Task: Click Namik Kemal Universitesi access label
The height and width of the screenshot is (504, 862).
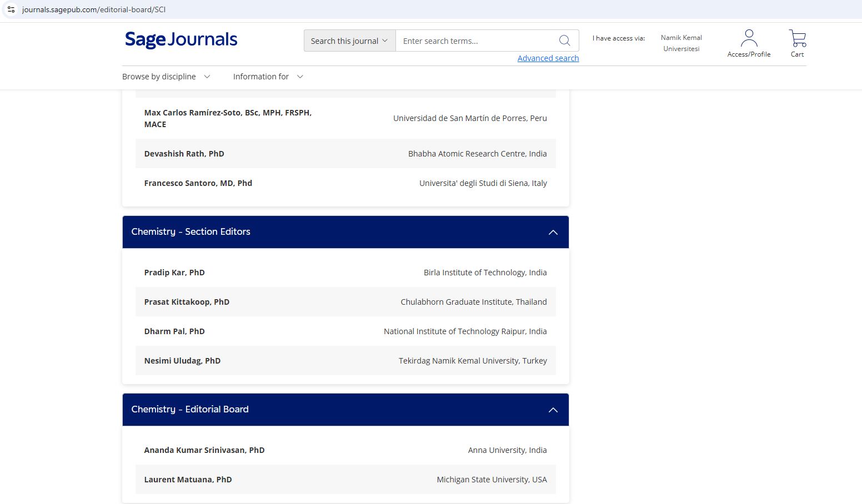Action: pos(681,43)
